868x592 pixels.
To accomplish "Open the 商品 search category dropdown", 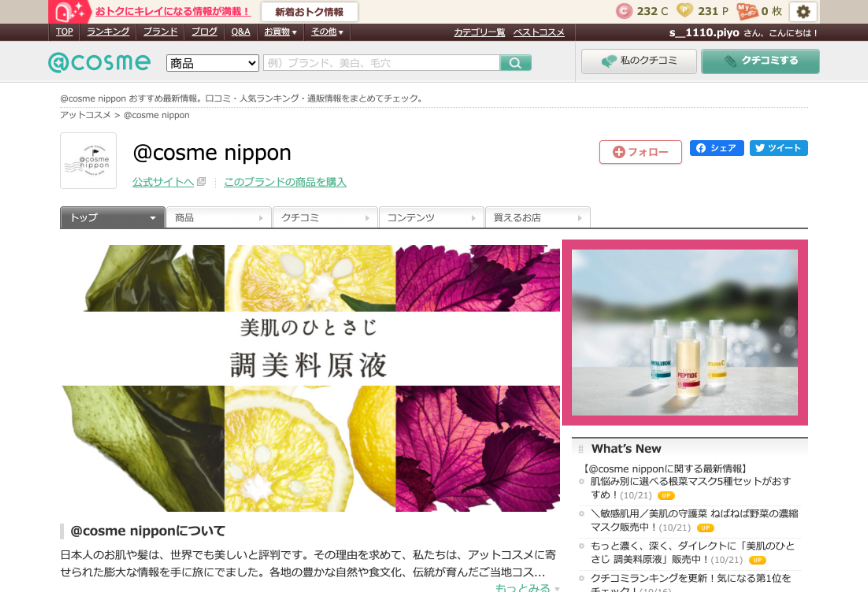I will [211, 62].
